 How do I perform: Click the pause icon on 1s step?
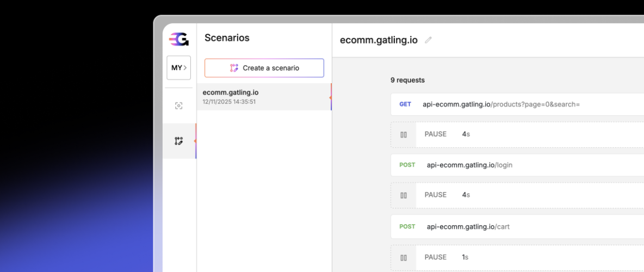(x=404, y=257)
